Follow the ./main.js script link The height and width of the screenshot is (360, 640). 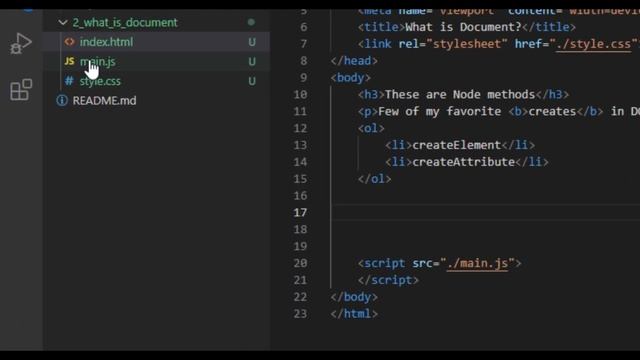coord(477,263)
